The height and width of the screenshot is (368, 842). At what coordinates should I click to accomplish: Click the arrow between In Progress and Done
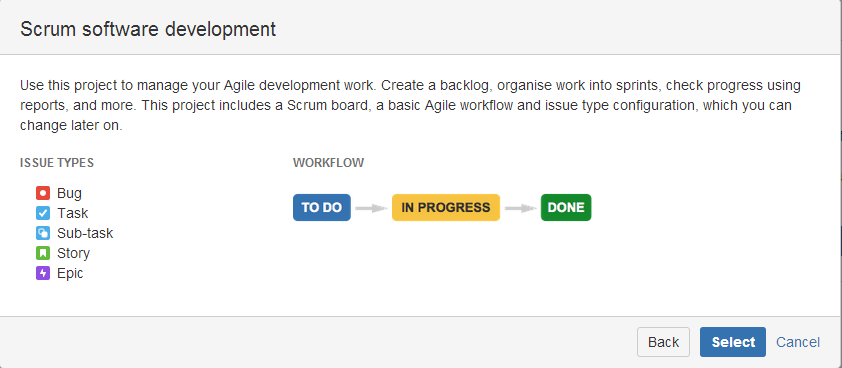520,208
